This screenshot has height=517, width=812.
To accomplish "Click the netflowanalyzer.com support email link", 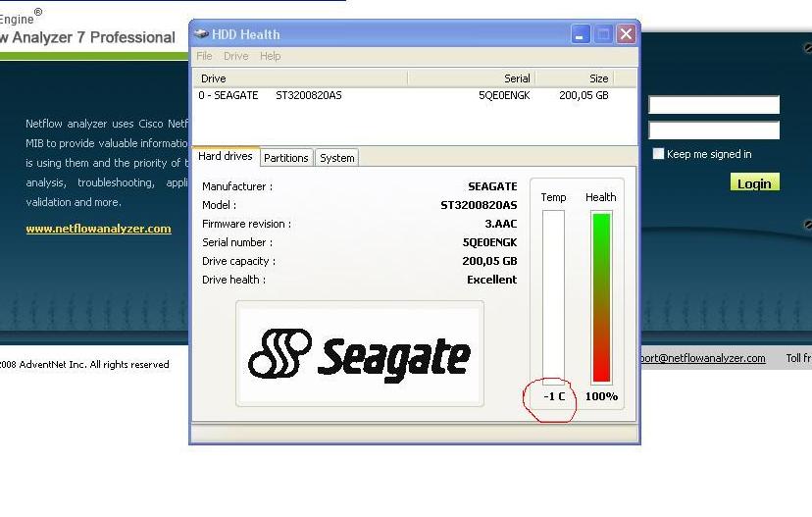I will [703, 358].
